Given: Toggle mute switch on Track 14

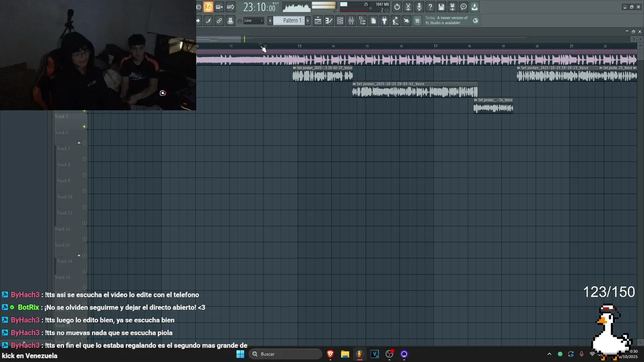Looking at the screenshot, I should coord(84,271).
